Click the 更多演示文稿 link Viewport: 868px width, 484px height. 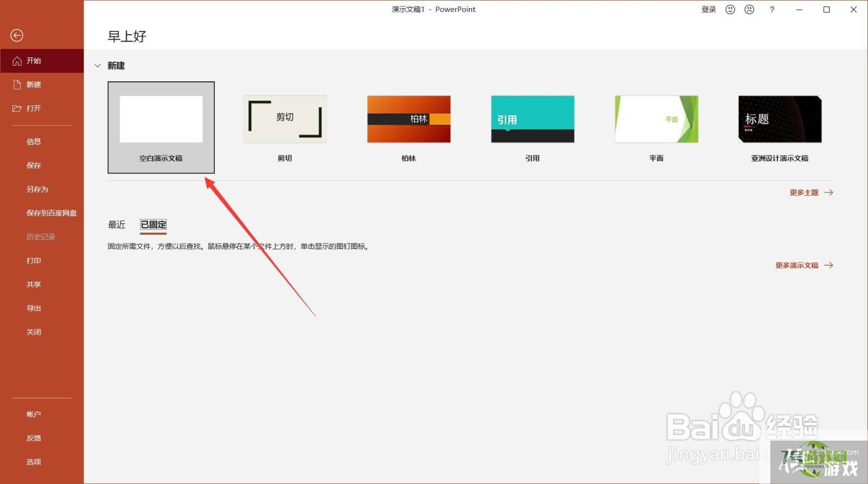(796, 265)
